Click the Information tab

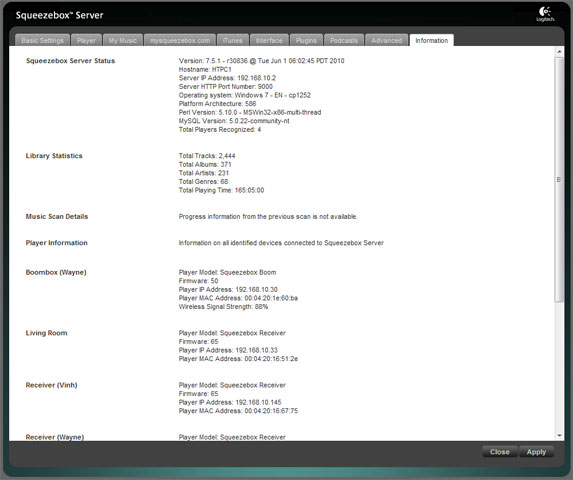432,40
